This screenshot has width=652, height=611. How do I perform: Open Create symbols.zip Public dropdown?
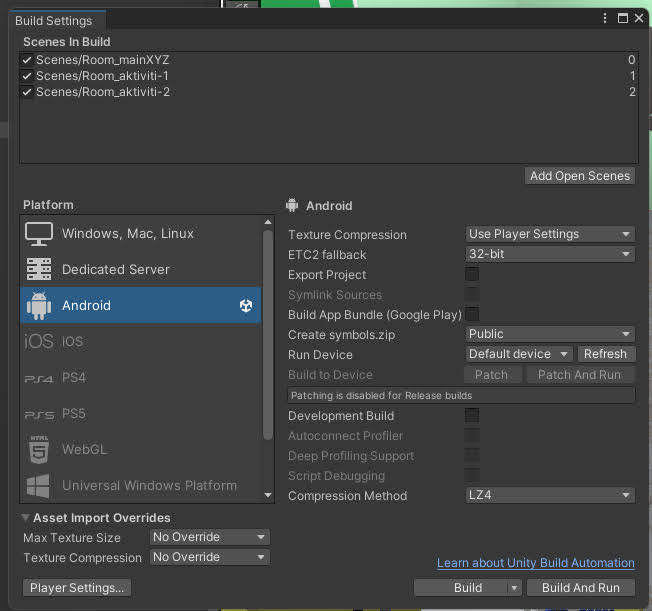(x=550, y=334)
